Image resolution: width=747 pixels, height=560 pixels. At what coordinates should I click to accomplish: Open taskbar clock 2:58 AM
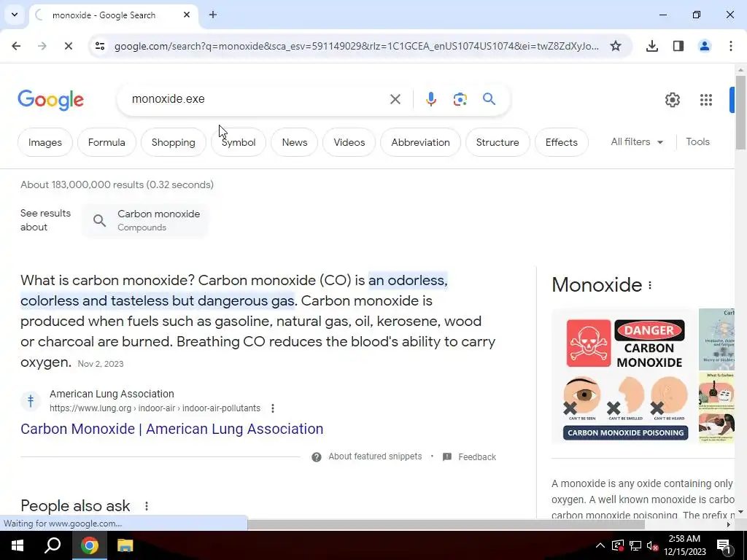pos(684,545)
